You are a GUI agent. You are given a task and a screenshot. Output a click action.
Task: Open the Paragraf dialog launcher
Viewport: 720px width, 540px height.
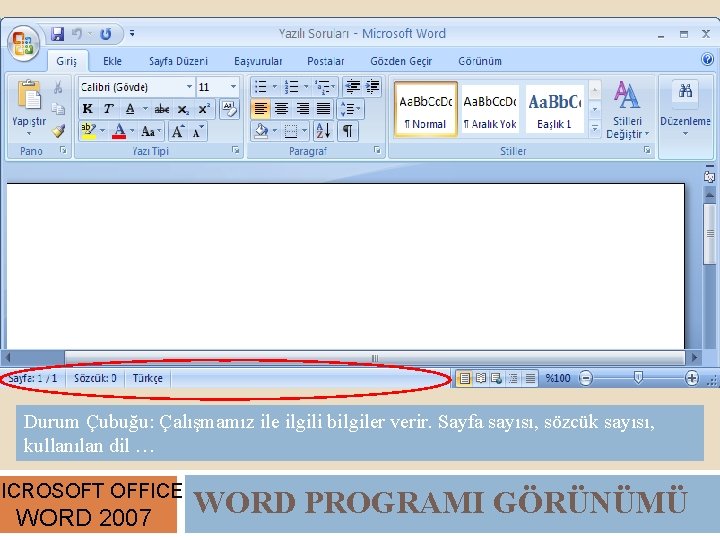(x=377, y=150)
